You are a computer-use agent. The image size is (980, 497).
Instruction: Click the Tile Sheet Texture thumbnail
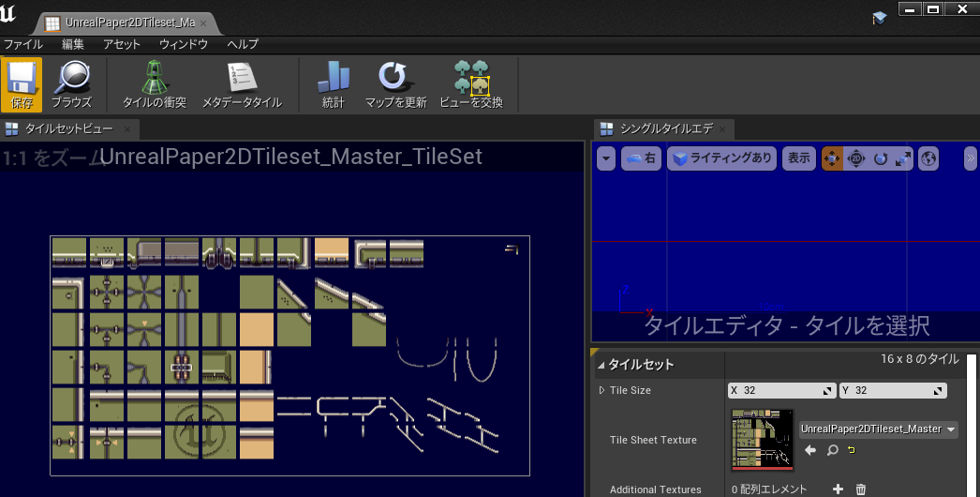pyautogui.click(x=763, y=440)
